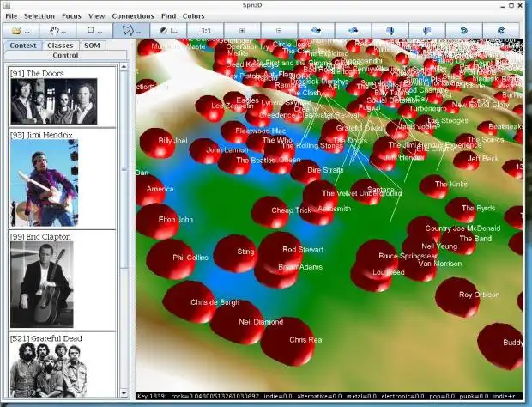532x407 pixels.
Task: Select the Roy Orbison sphere
Action: (458, 297)
